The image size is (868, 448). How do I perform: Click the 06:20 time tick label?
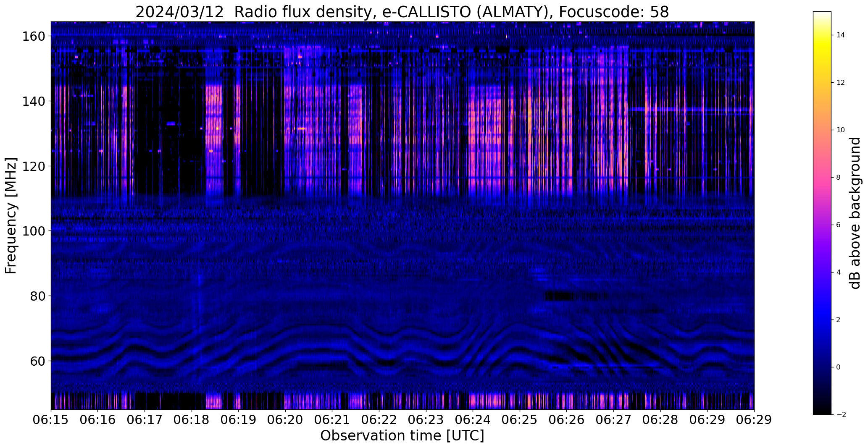click(285, 420)
